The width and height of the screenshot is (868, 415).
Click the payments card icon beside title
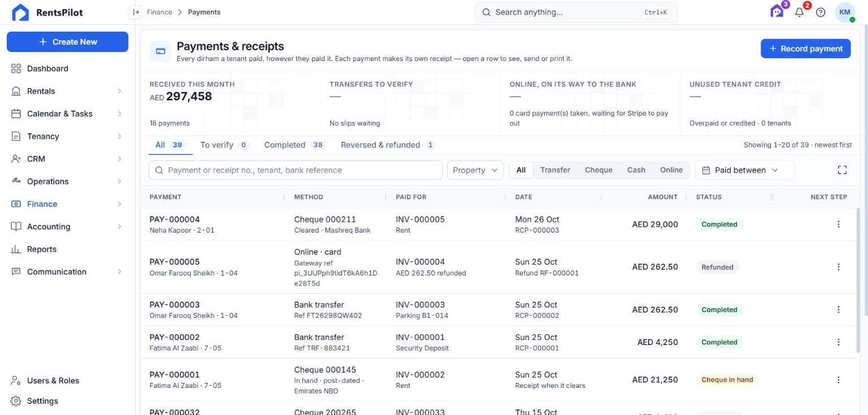[160, 51]
